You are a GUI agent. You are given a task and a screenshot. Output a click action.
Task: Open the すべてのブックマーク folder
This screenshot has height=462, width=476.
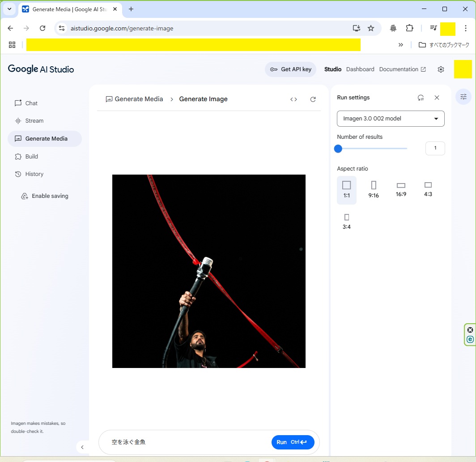tap(444, 45)
